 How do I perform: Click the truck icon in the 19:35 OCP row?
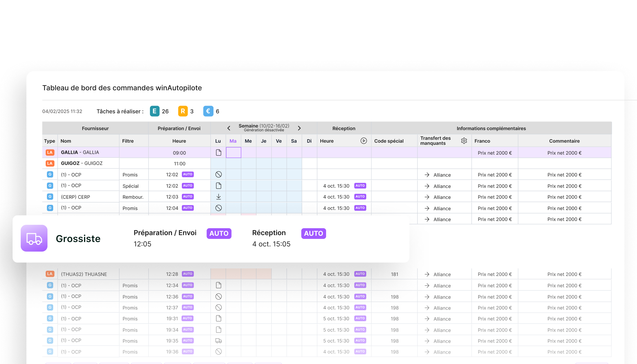click(x=219, y=341)
